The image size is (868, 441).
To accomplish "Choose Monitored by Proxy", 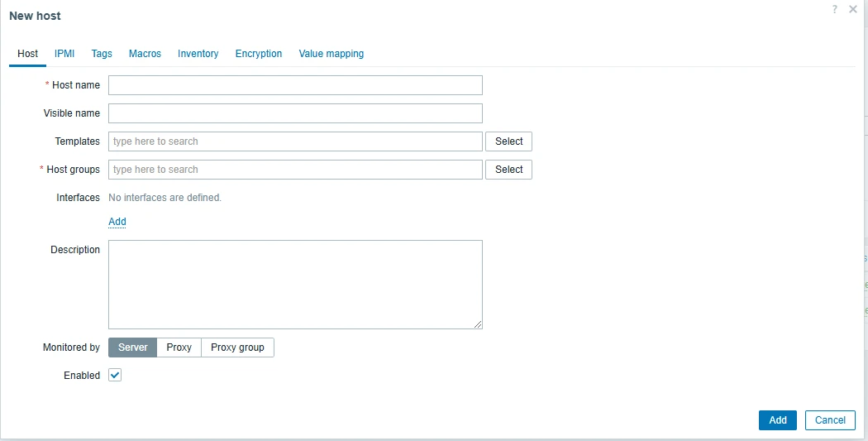I will click(x=179, y=348).
